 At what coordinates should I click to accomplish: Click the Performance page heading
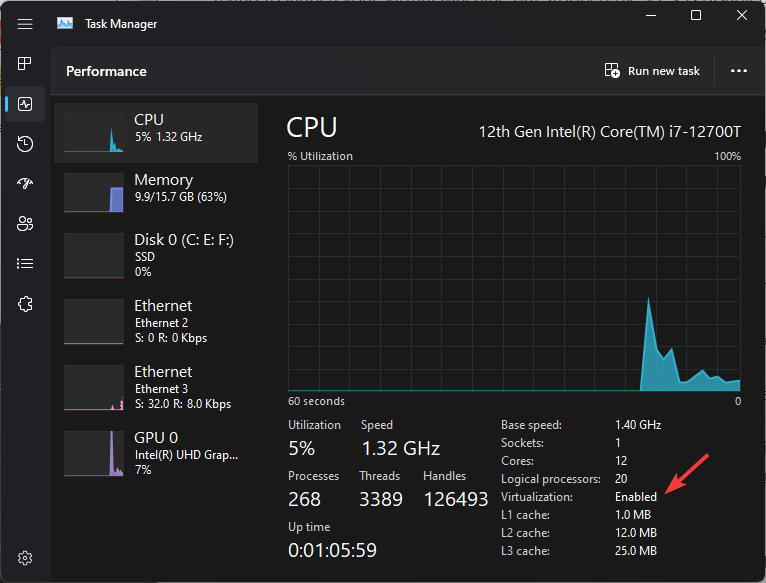click(106, 71)
